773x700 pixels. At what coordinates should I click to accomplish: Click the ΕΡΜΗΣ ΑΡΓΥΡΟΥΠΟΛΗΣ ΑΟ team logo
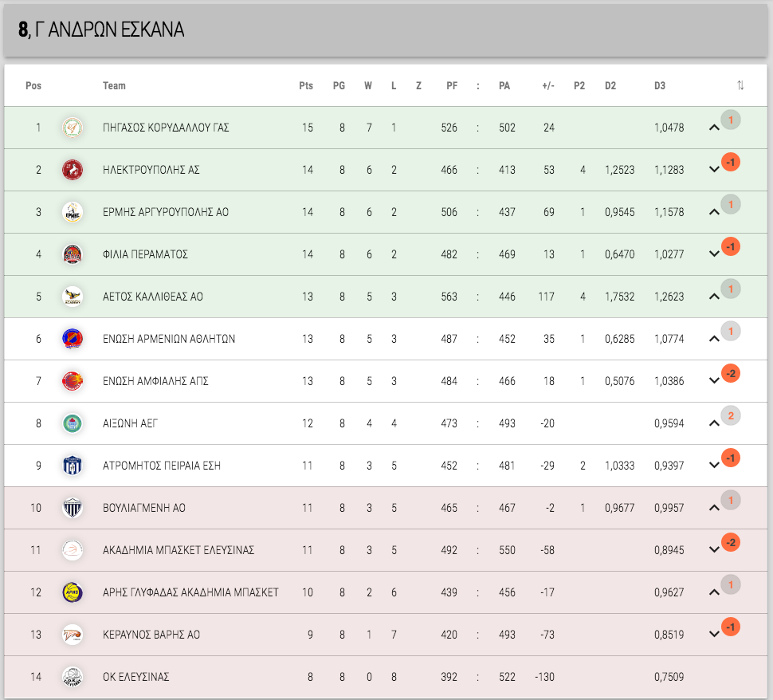pyautogui.click(x=73, y=212)
